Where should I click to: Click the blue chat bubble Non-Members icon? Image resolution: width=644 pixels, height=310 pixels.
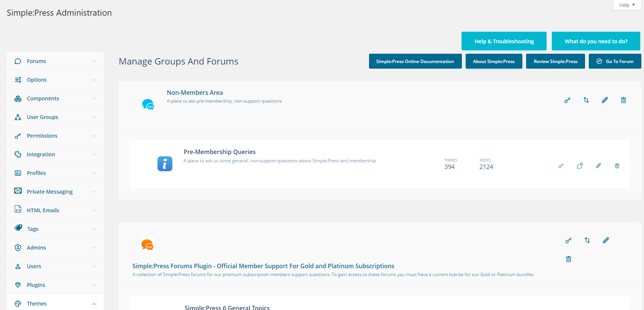tap(148, 104)
